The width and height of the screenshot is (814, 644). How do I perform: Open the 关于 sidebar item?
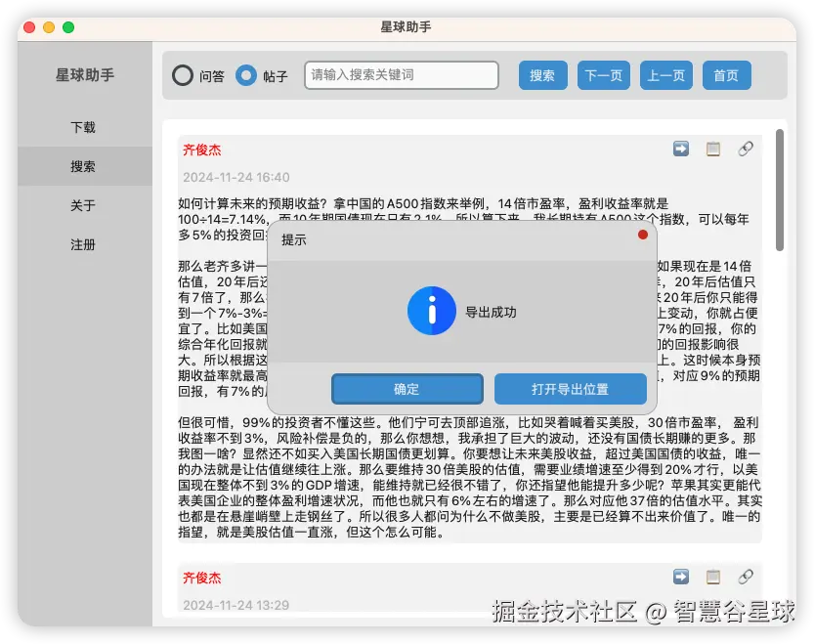click(85, 205)
